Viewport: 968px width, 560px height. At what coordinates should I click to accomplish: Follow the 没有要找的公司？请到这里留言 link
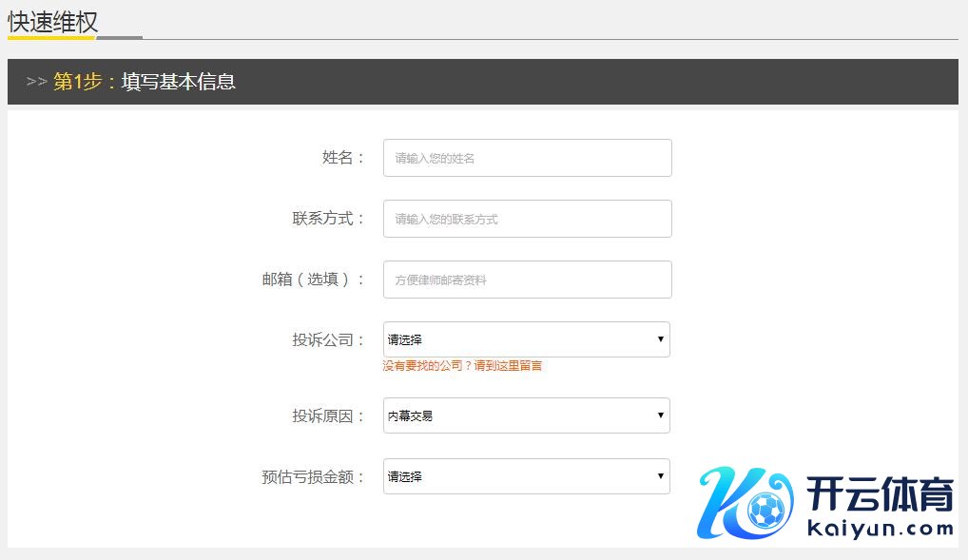tap(462, 365)
